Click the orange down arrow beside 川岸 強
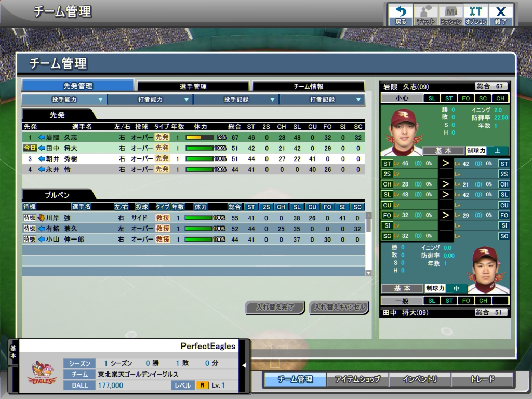The width and height of the screenshot is (532, 399). click(x=42, y=218)
